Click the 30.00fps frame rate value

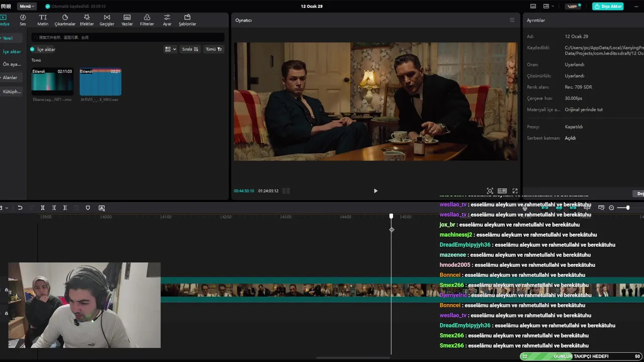pyautogui.click(x=574, y=98)
